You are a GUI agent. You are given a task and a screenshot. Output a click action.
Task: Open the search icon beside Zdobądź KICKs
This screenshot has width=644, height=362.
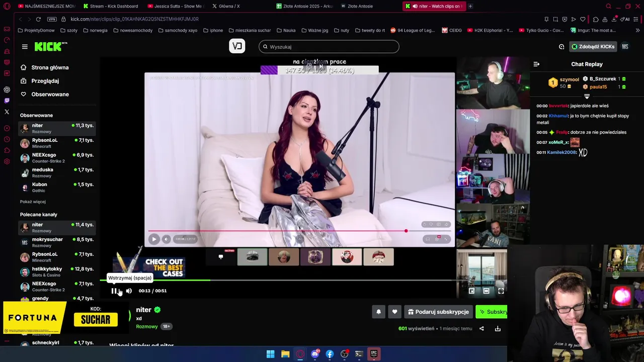tap(561, 47)
